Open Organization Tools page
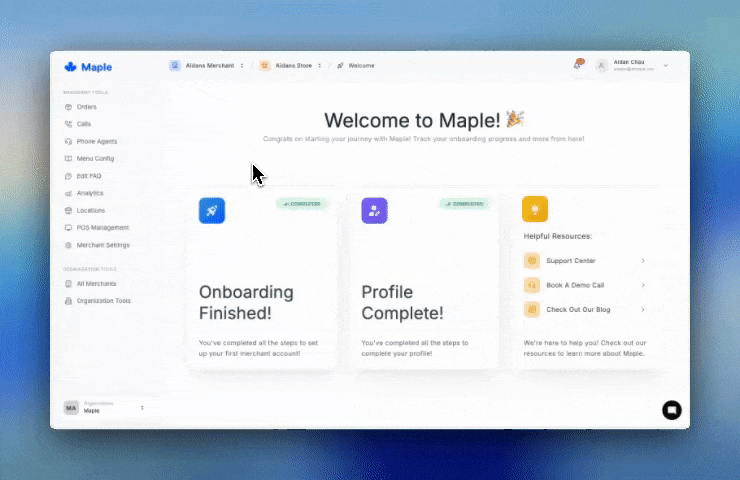This screenshot has width=740, height=480. [103, 301]
